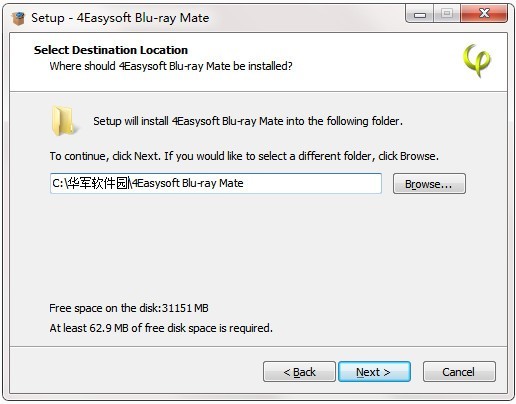The image size is (516, 404).
Task: Click the yellow folder icon
Action: [63, 121]
